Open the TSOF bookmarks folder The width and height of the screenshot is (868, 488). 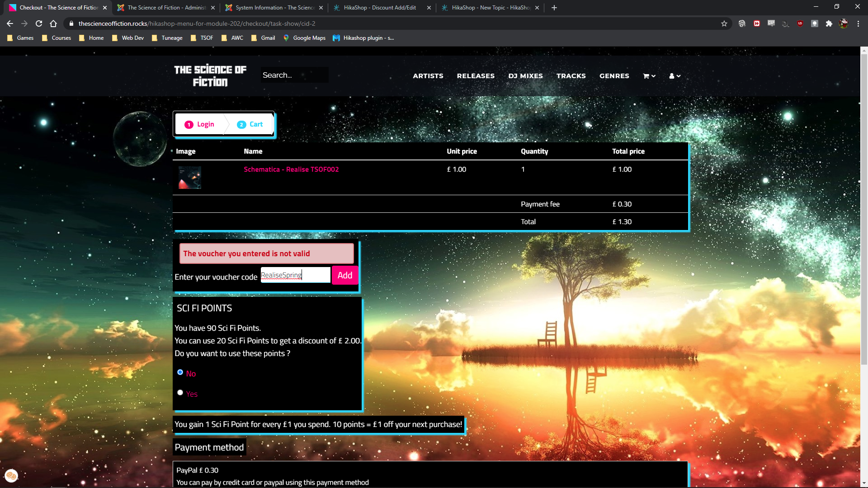(x=202, y=38)
